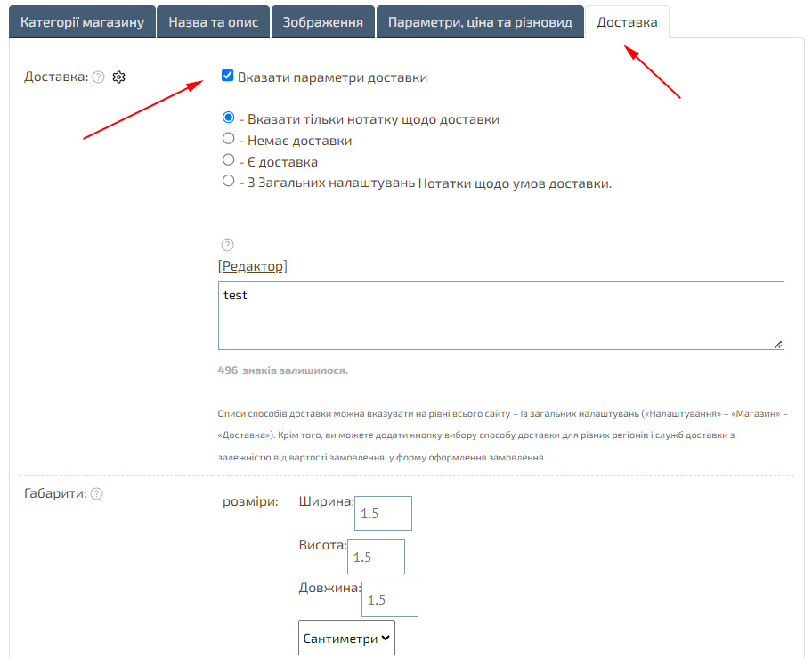The width and height of the screenshot is (812, 659).
Task: Click the help icon next to Доставка label
Action: click(99, 77)
